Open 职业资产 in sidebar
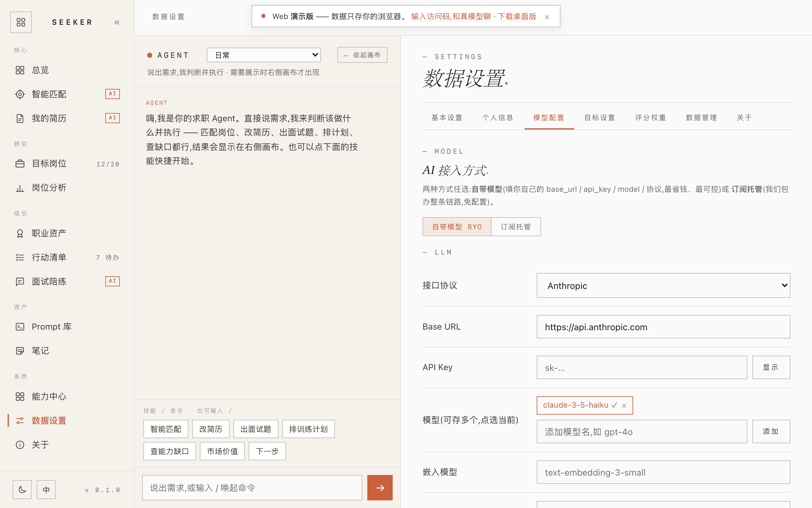812x508 pixels. (x=67, y=233)
